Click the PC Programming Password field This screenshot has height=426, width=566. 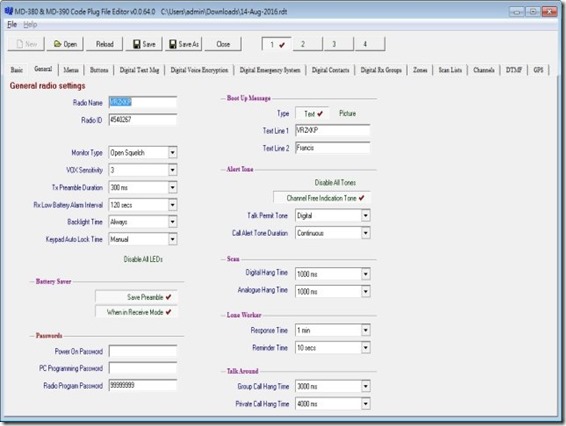click(x=143, y=368)
